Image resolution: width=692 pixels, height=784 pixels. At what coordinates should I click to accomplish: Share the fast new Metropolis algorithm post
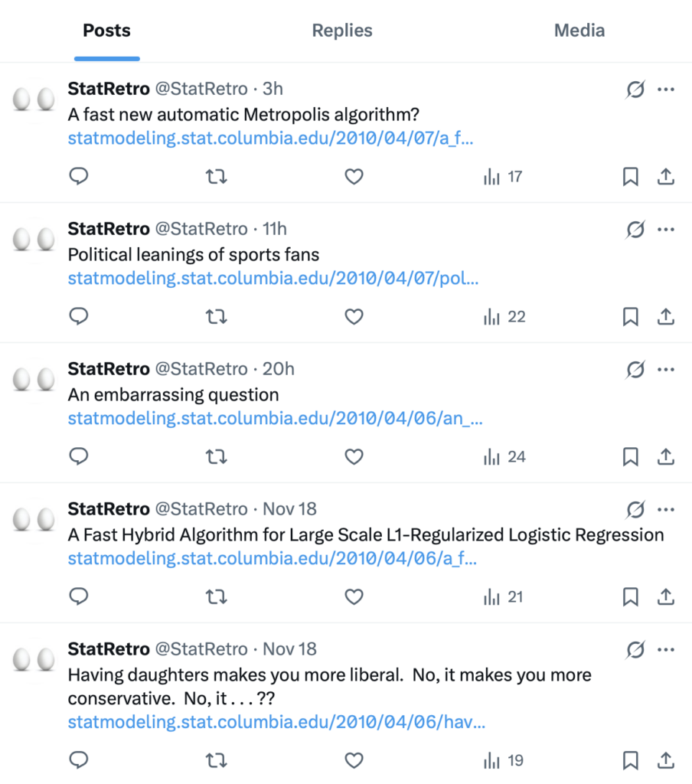click(666, 177)
